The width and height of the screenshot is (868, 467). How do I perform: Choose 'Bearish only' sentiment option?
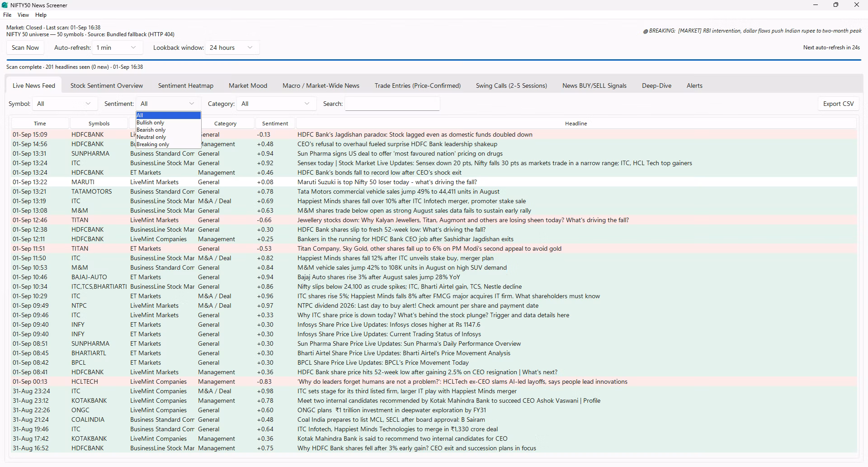pyautogui.click(x=168, y=130)
